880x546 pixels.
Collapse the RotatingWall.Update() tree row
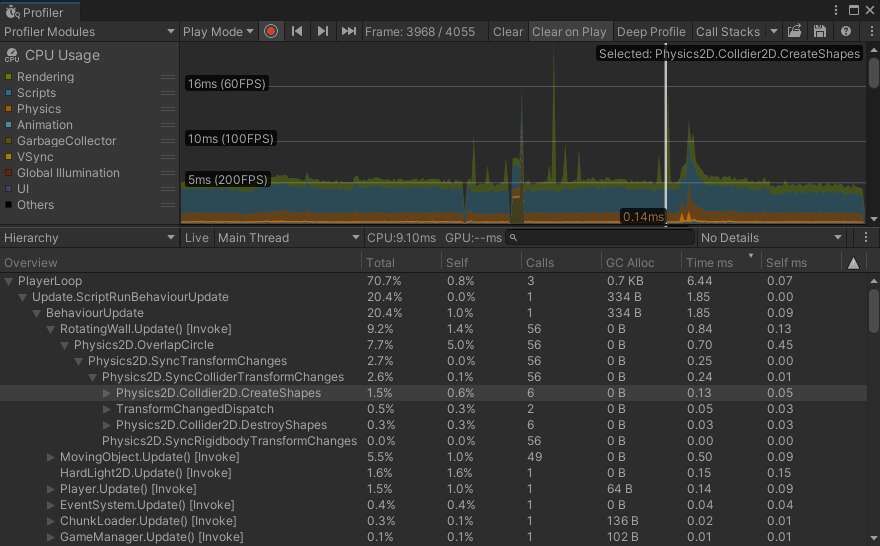pyautogui.click(x=52, y=329)
